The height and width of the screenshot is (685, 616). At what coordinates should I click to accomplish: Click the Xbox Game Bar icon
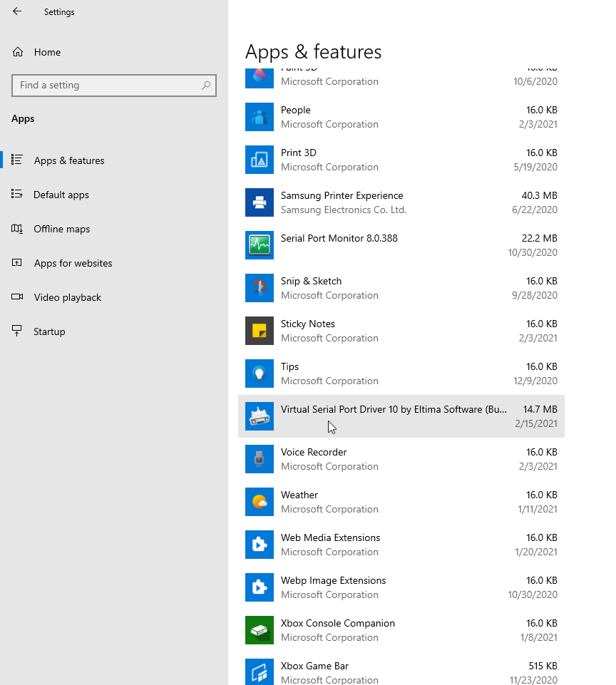click(x=260, y=672)
